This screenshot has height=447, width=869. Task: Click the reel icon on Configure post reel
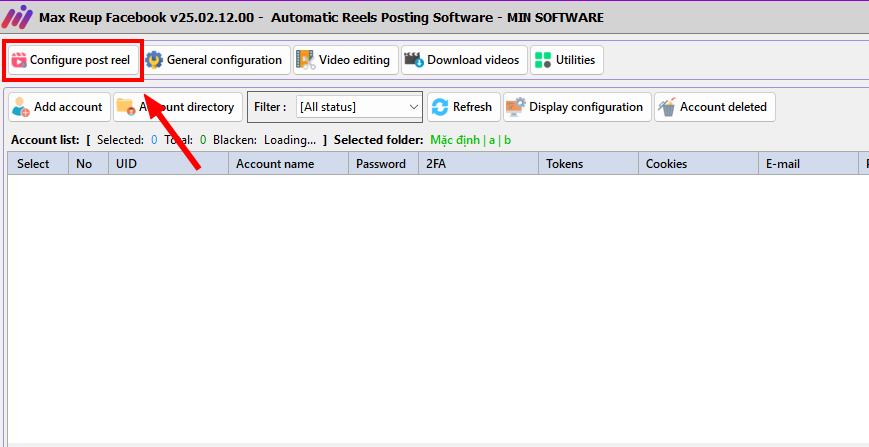pos(19,60)
